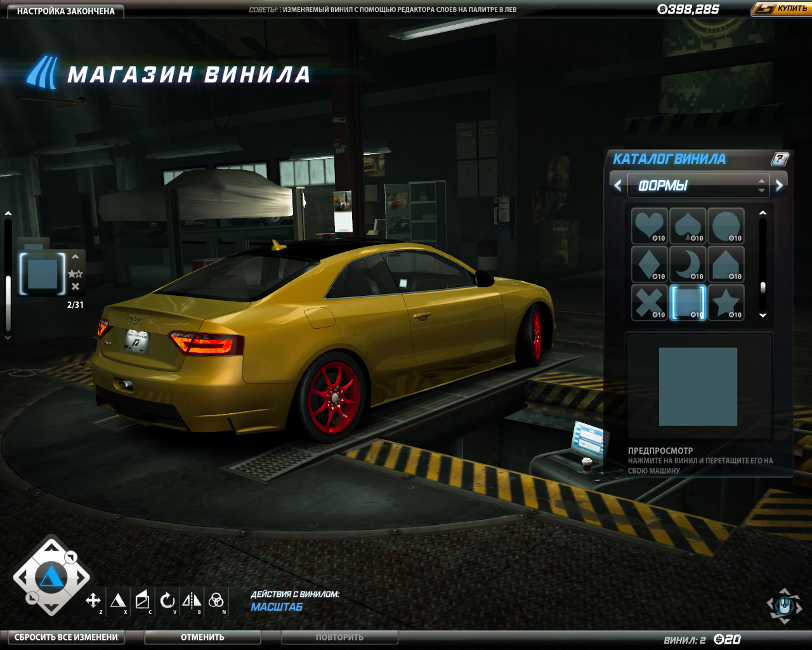Click the bottom-left corner button of control pad
812x650 pixels.
(x=32, y=597)
